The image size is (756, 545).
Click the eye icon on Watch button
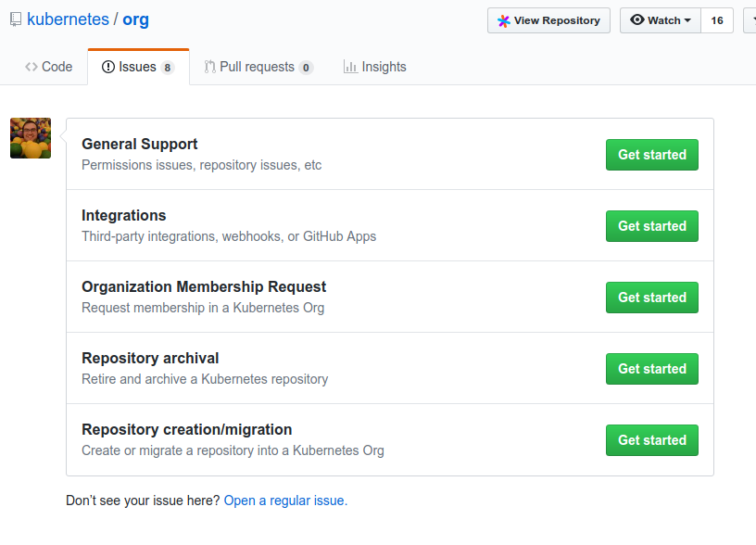[637, 19]
